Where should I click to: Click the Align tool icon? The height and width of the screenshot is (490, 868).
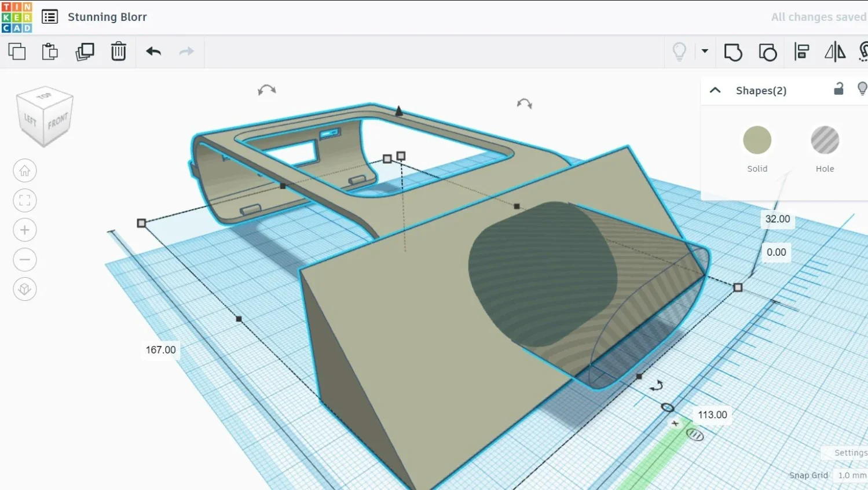(801, 52)
